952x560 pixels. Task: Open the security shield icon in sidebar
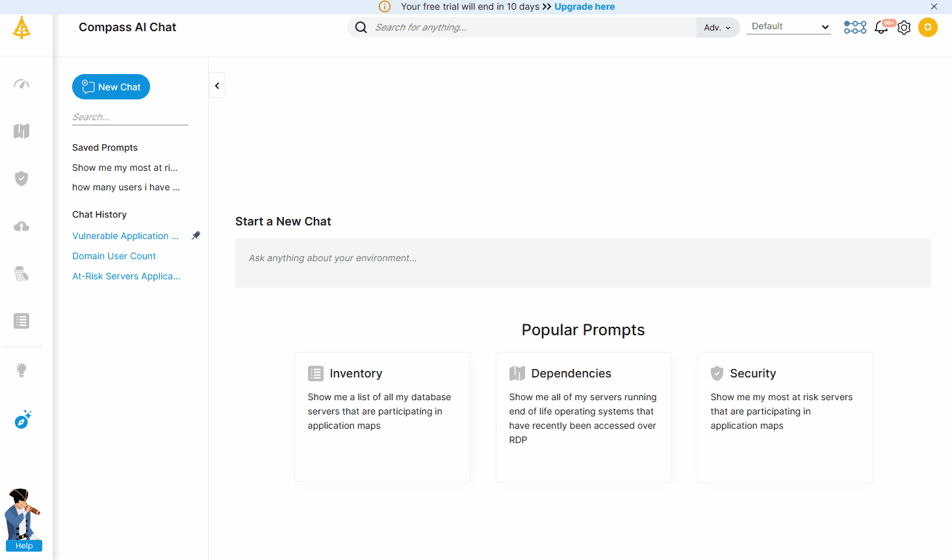(21, 179)
